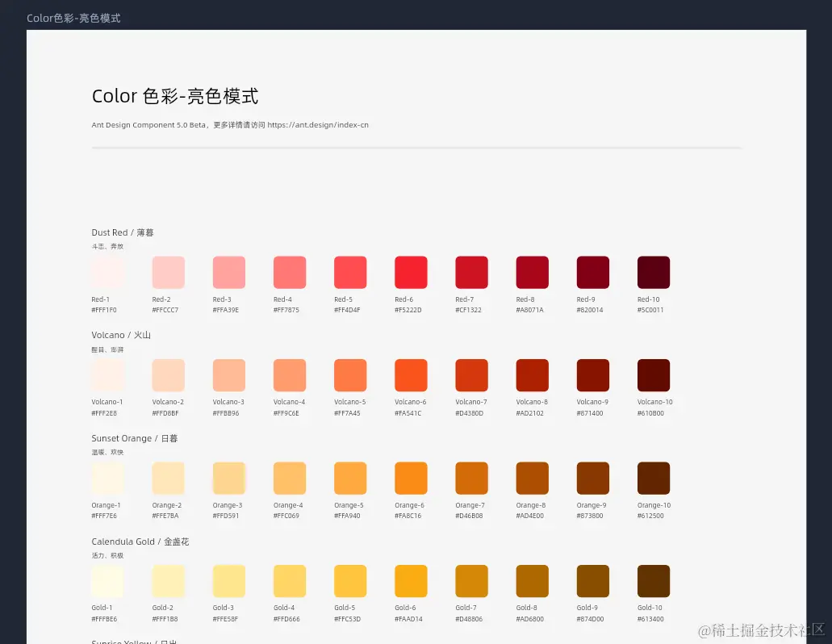Select the Volcano-6 color swatch
This screenshot has width=832, height=644.
pyautogui.click(x=411, y=375)
